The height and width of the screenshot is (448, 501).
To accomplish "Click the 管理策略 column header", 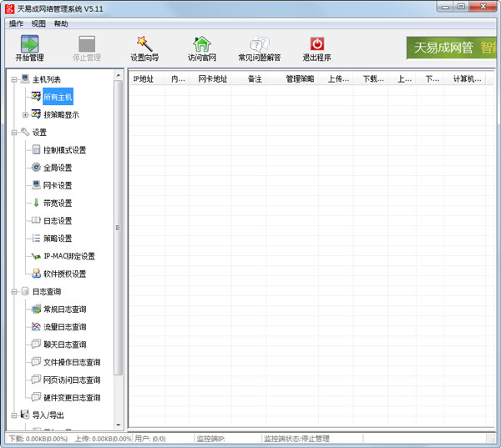I will (300, 79).
